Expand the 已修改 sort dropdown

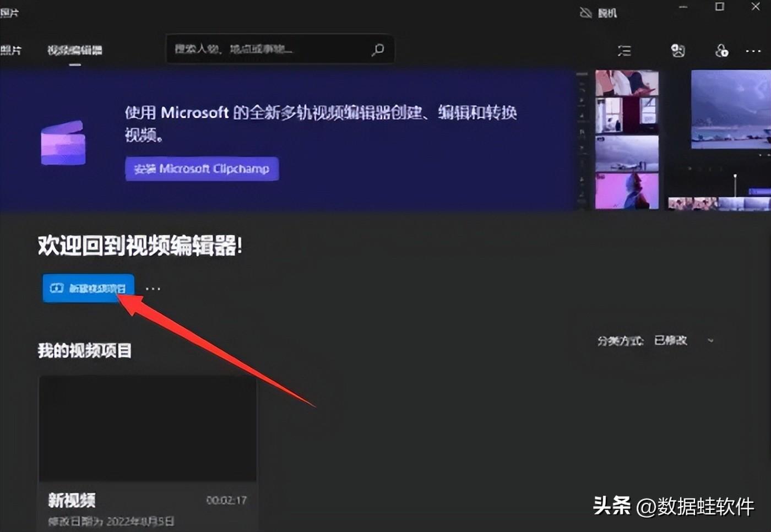[684, 340]
